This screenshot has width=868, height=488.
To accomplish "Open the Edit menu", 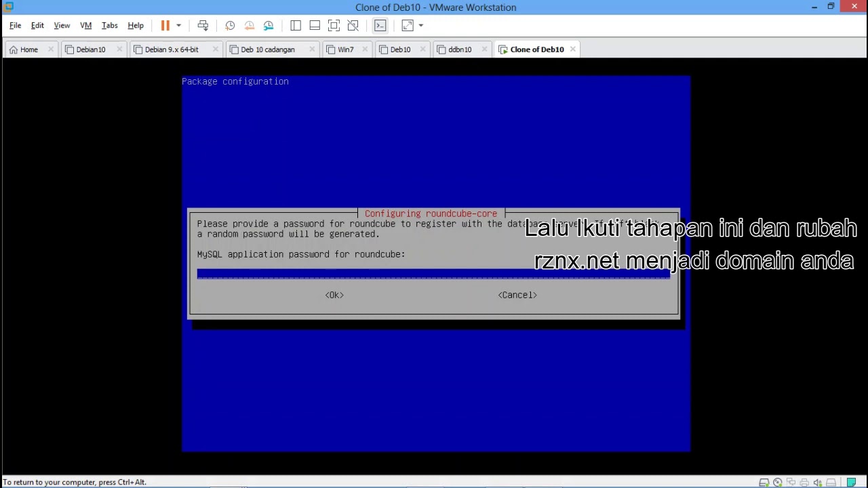I will [x=37, y=25].
